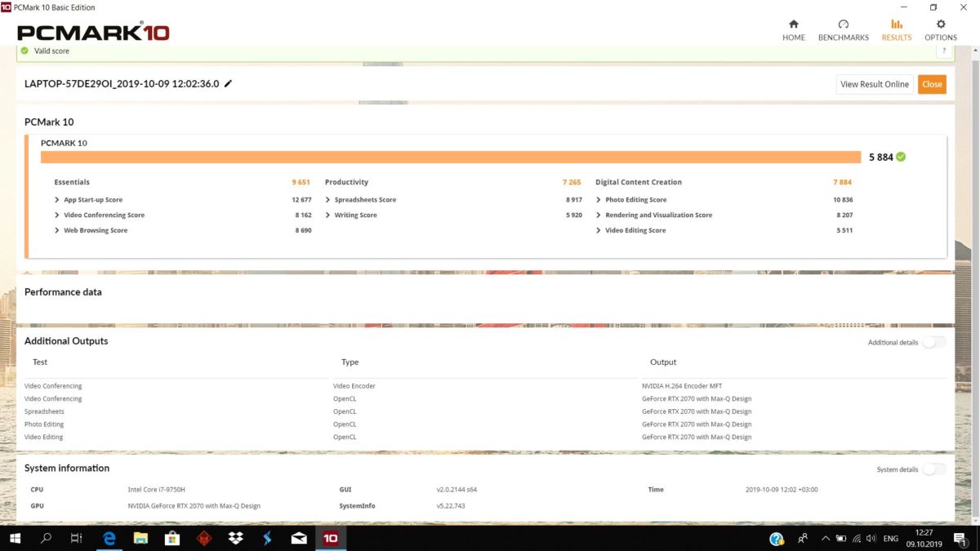Click the pencil icon to rename result

229,83
